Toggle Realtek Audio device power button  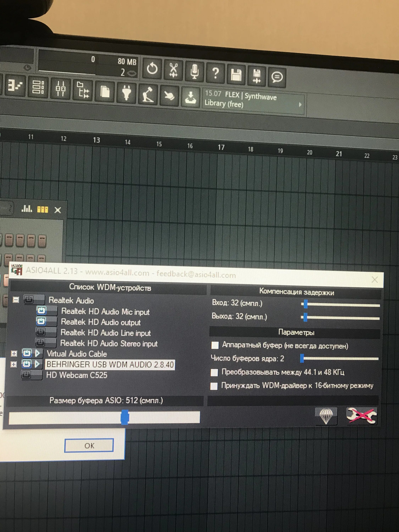tap(34, 300)
